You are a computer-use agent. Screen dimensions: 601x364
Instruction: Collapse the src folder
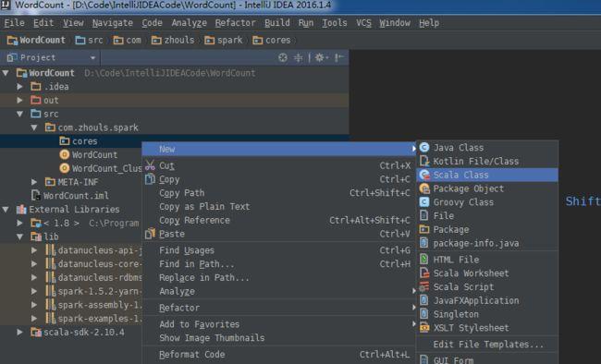point(20,114)
